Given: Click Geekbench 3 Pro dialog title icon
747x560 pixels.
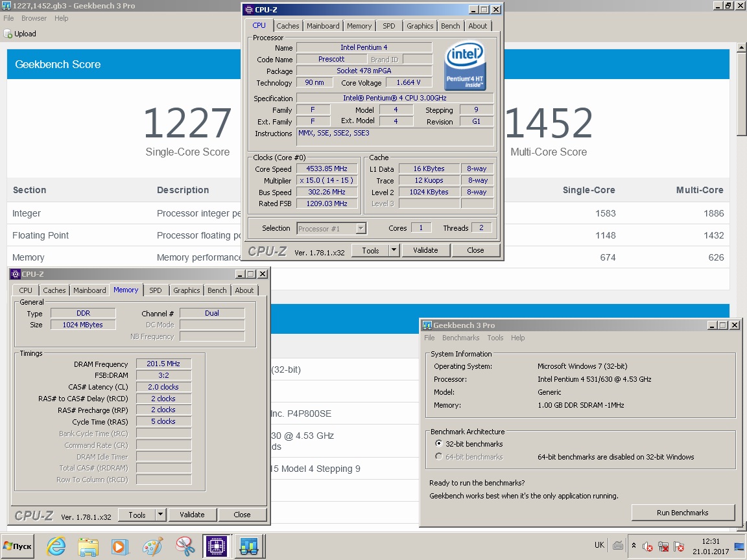Looking at the screenshot, I should [x=427, y=325].
